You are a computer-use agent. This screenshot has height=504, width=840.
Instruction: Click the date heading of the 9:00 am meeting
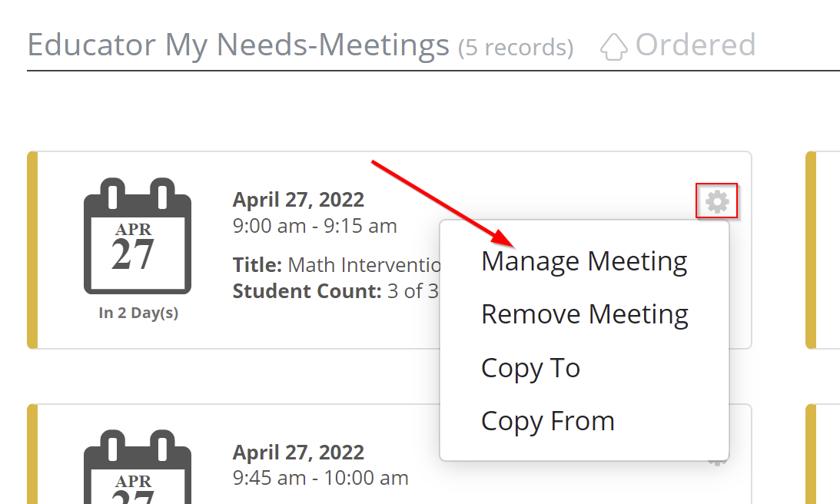[298, 200]
